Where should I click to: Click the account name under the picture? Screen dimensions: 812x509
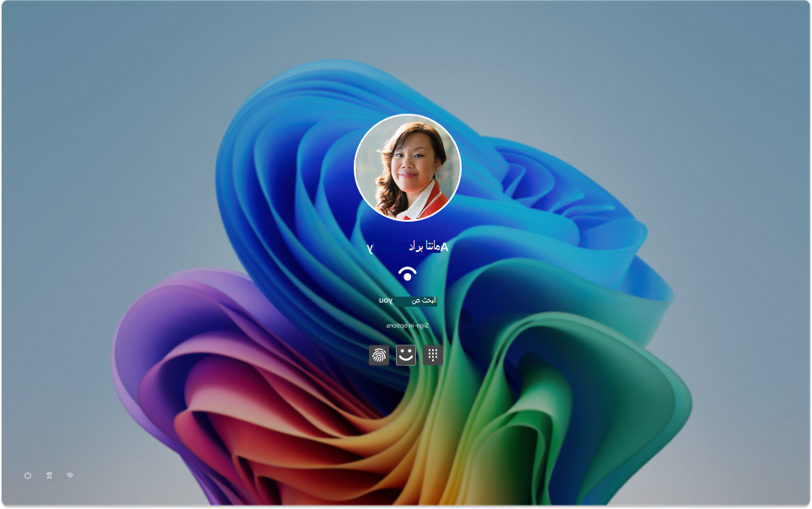[x=408, y=247]
